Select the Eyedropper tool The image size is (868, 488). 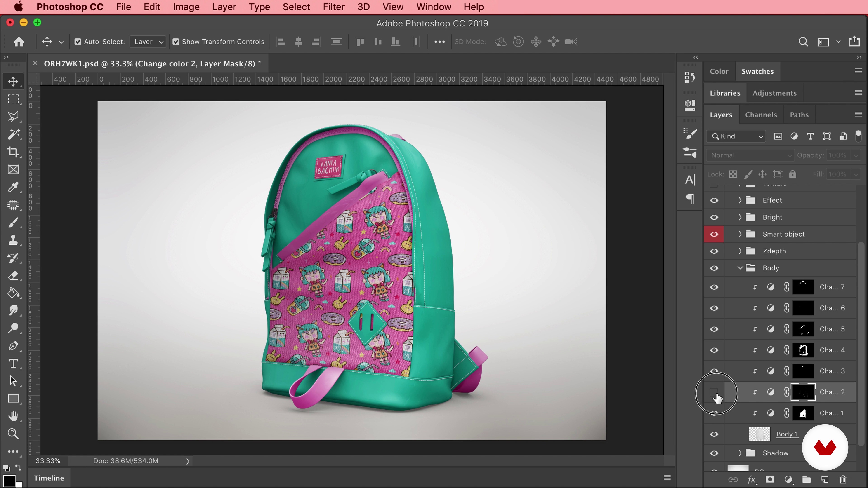(x=13, y=187)
